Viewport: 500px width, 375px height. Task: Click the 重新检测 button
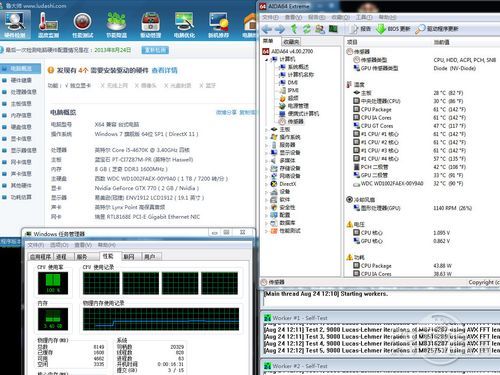coord(155,50)
